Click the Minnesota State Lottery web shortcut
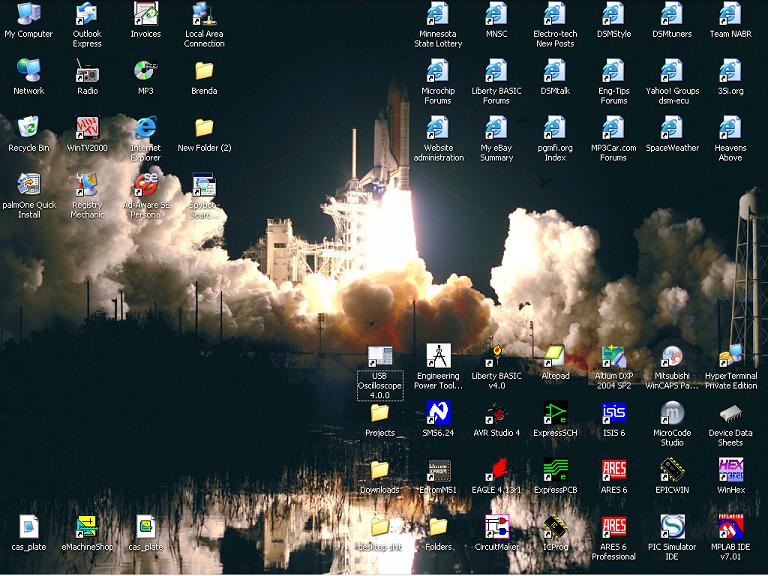 pyautogui.click(x=438, y=15)
